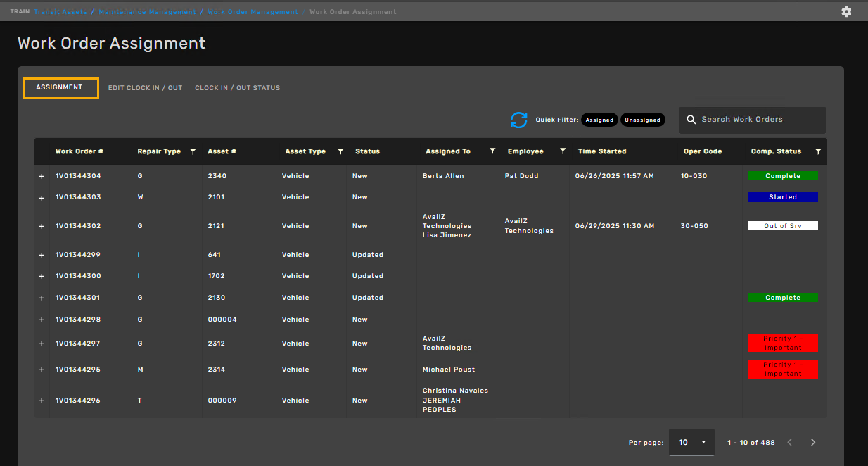Open the Repair Type filter icon
This screenshot has height=466, width=868.
(193, 151)
